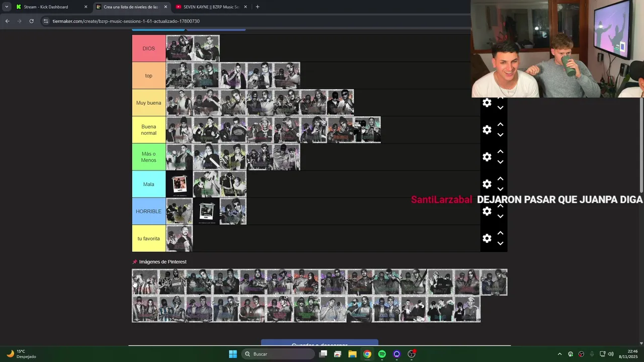Move HORRIBLE row down
This screenshot has height=362, width=644.
(500, 216)
